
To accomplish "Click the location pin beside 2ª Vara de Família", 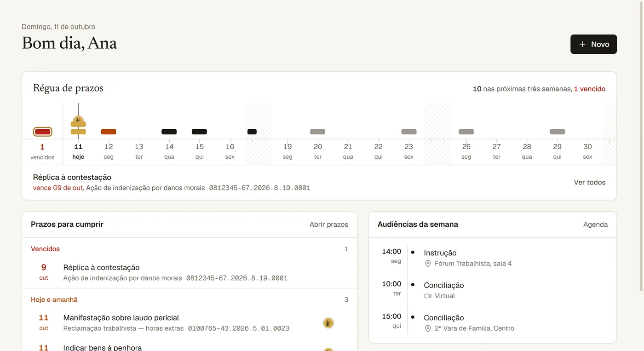I will pyautogui.click(x=428, y=328).
